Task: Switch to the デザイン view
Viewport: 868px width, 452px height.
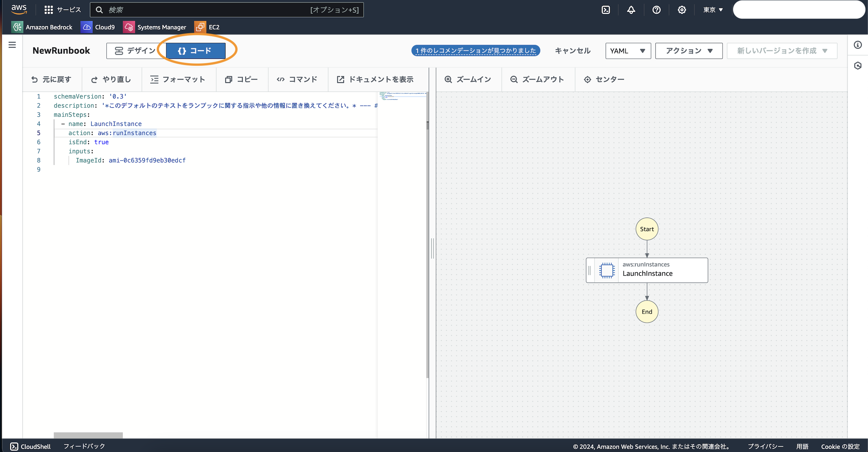Action: coord(136,51)
